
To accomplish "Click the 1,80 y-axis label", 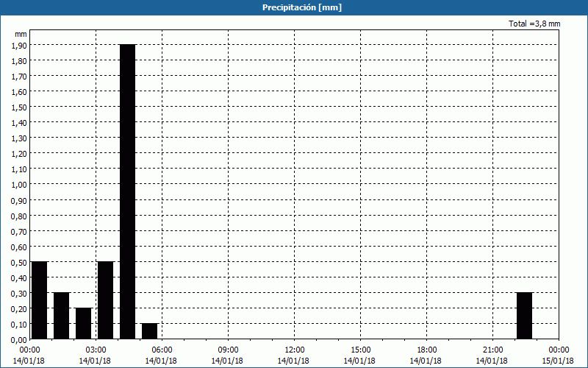I will pyautogui.click(x=19, y=61).
